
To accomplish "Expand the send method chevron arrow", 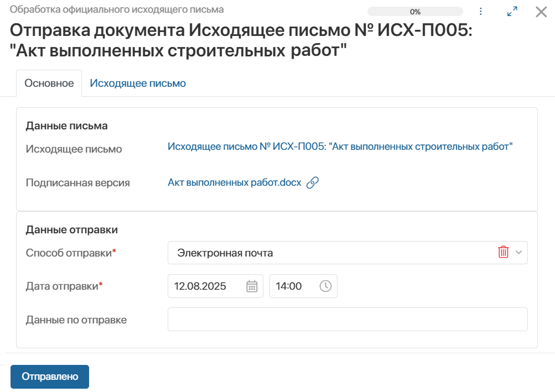I will coord(518,253).
